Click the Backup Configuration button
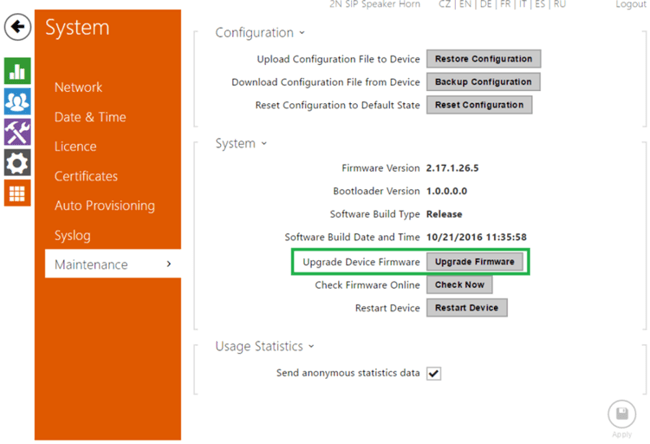The image size is (650, 444). (x=483, y=82)
